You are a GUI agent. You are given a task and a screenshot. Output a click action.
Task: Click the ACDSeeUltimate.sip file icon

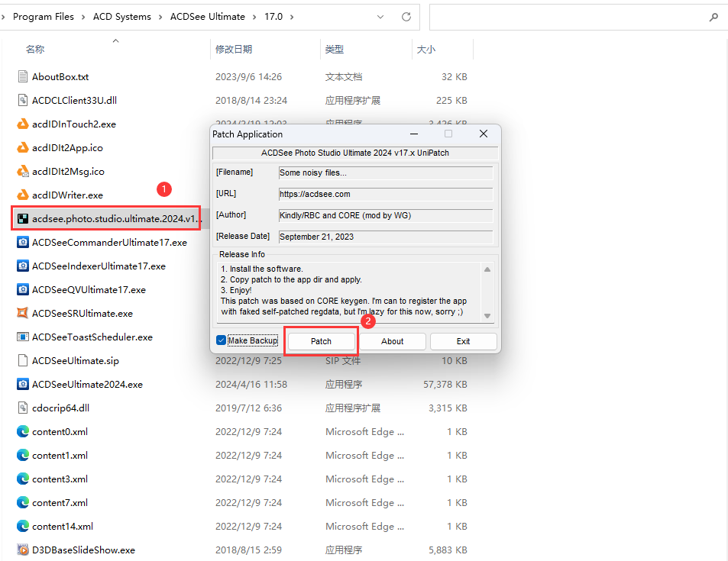[23, 360]
